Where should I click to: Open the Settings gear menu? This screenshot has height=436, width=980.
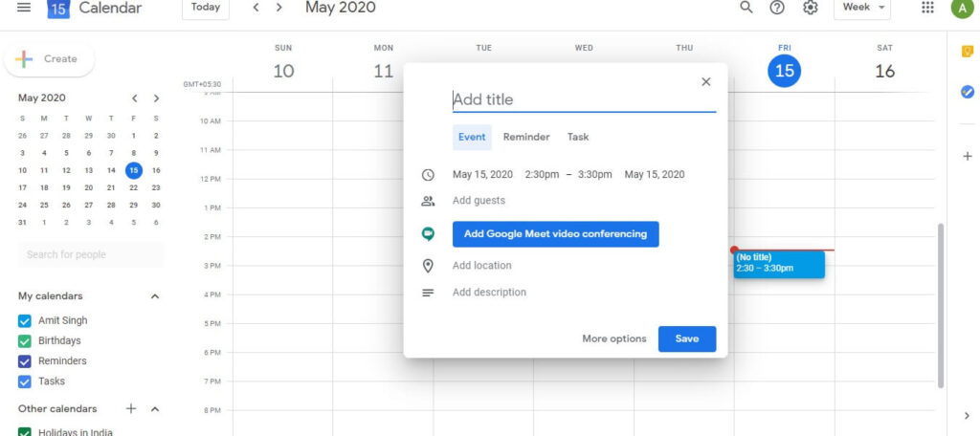pos(810,8)
